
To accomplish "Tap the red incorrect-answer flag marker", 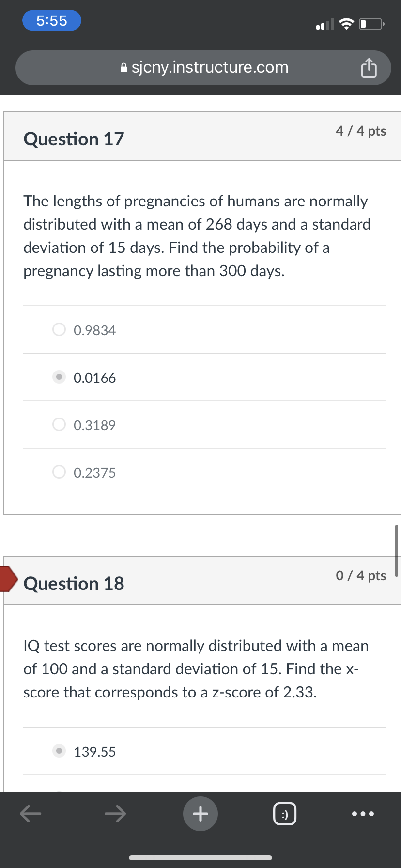I will point(8,578).
